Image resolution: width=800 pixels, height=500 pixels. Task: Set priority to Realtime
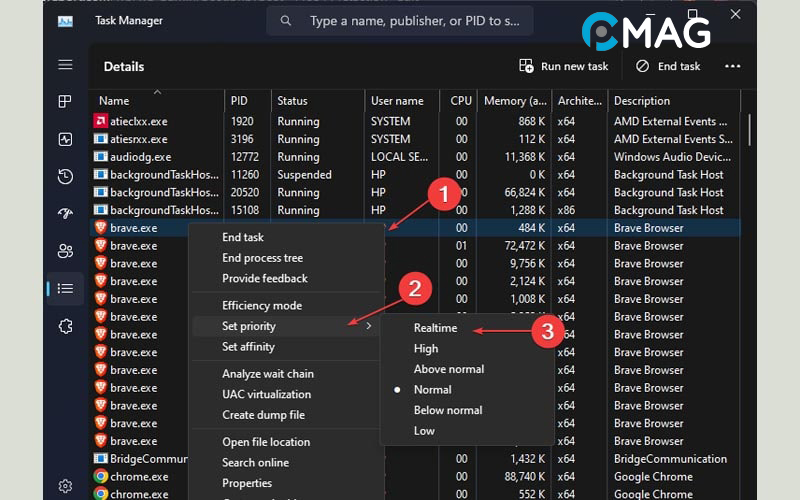pyautogui.click(x=435, y=328)
